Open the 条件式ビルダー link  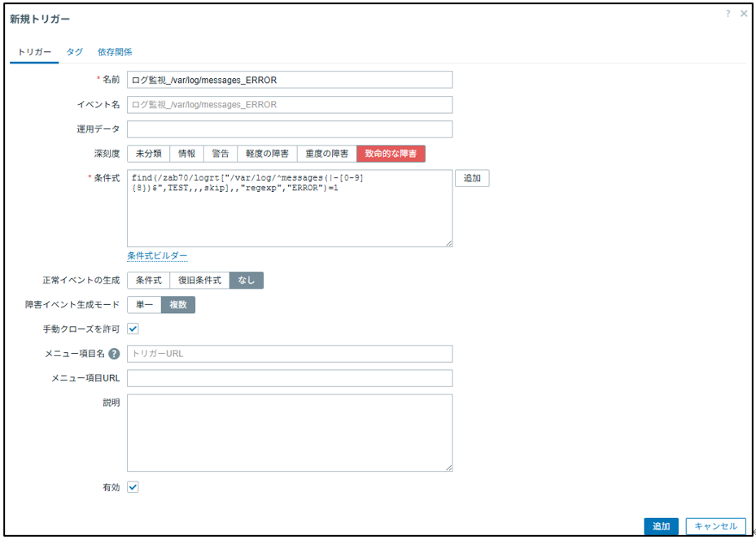[x=157, y=256]
